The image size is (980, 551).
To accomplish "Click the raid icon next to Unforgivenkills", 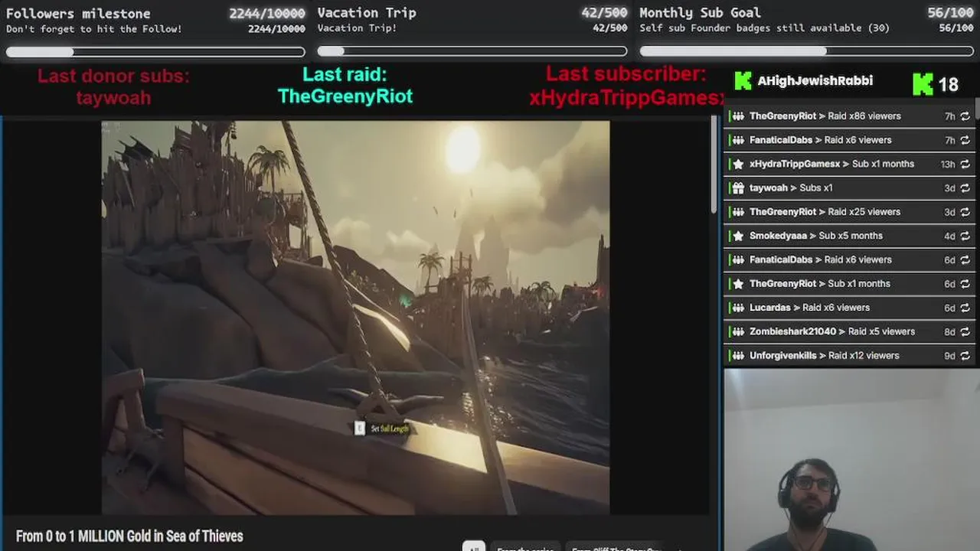I will point(738,355).
